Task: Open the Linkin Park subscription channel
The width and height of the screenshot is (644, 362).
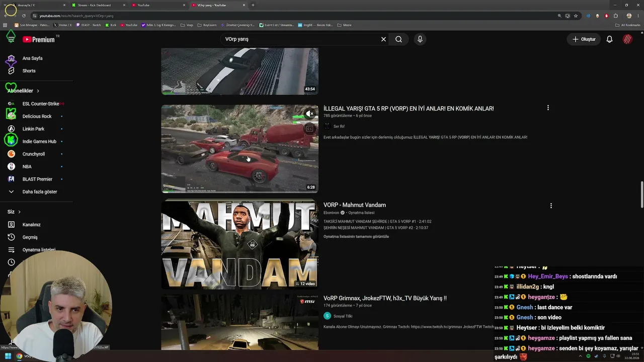Action: [34, 129]
